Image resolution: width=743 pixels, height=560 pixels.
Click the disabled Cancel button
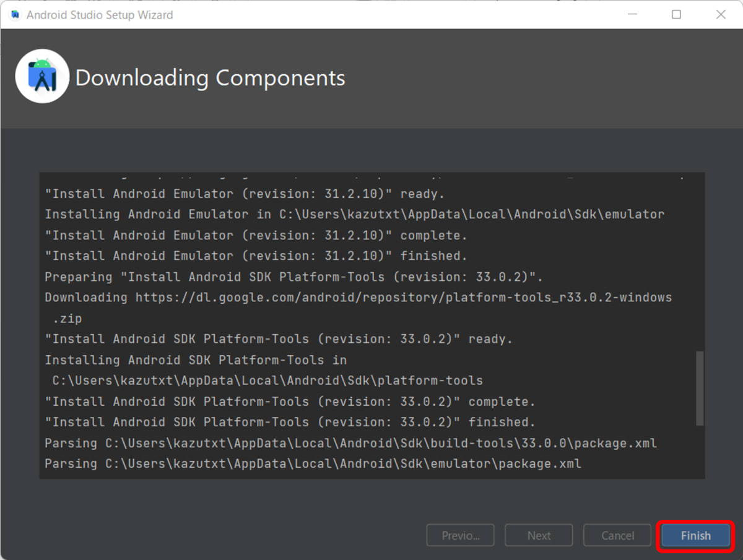pyautogui.click(x=617, y=536)
